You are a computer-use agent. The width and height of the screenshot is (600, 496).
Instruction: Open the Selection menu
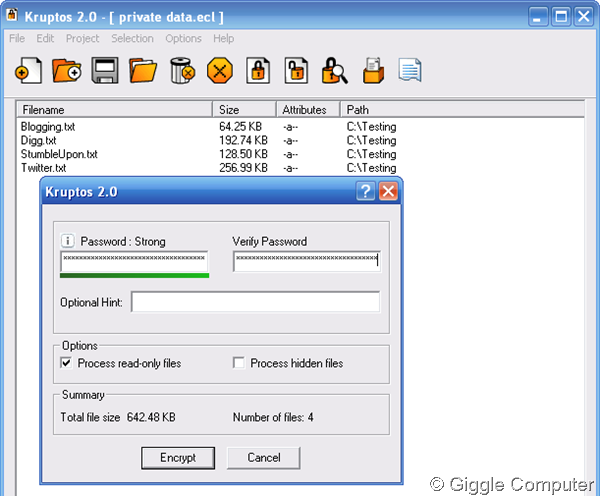coord(132,38)
